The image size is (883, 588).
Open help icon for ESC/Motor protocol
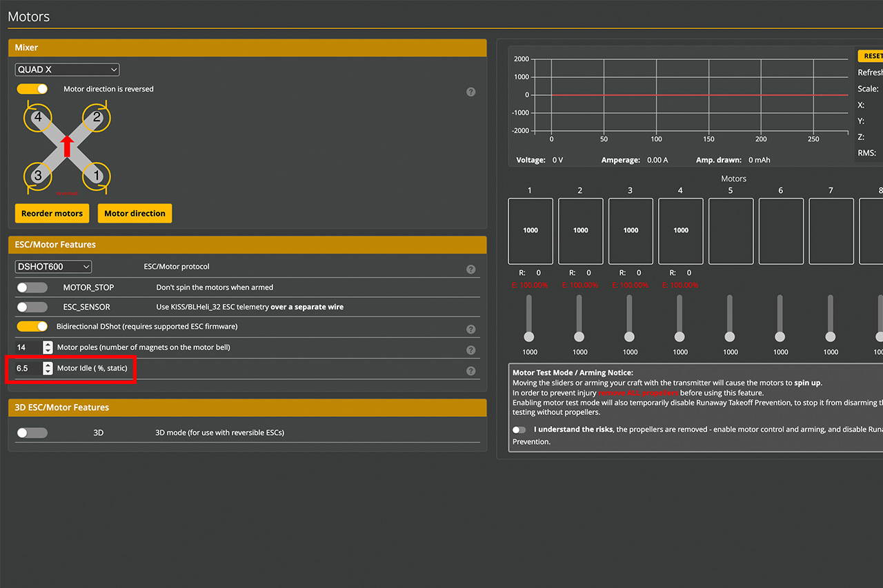coord(471,270)
